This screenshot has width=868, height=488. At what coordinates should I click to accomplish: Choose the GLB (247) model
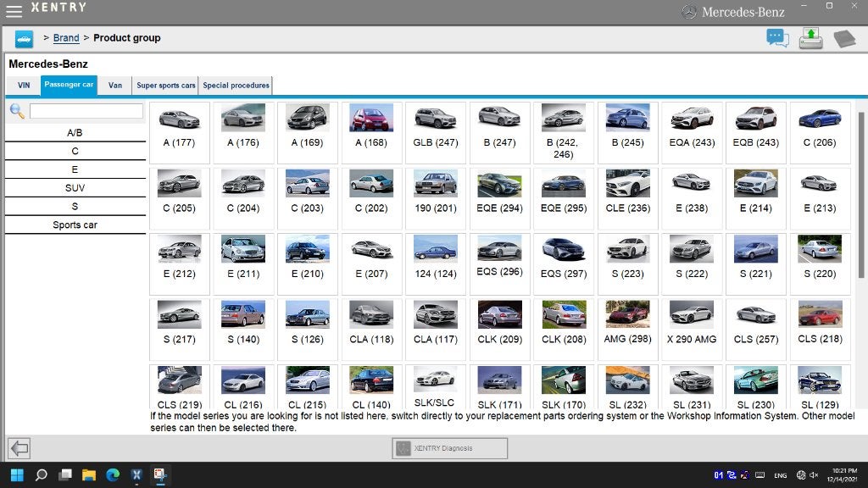(436, 133)
